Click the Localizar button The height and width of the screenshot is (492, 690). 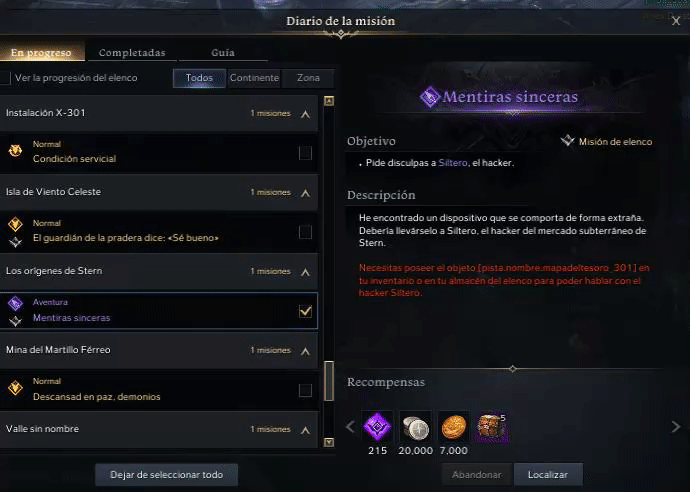point(548,474)
